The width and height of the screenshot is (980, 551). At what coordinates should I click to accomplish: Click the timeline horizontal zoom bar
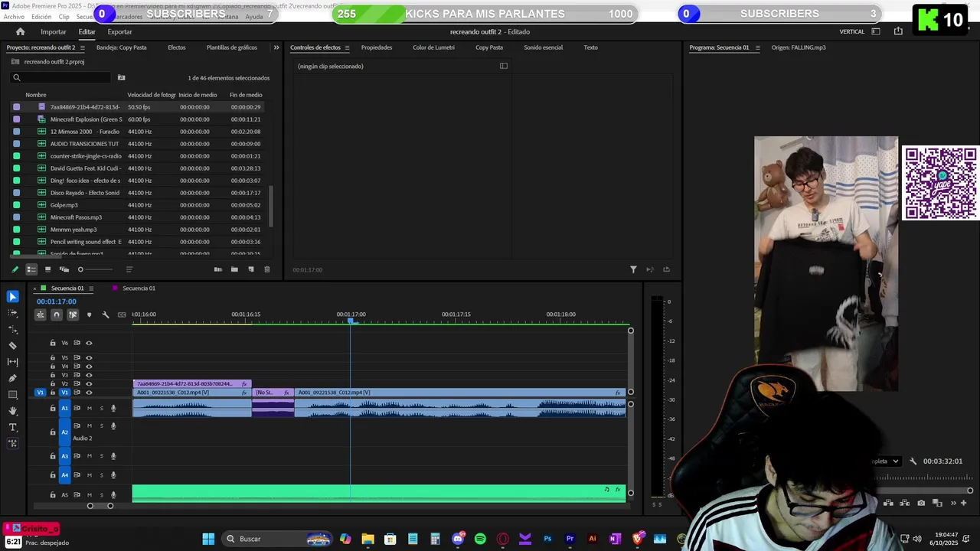pyautogui.click(x=100, y=506)
